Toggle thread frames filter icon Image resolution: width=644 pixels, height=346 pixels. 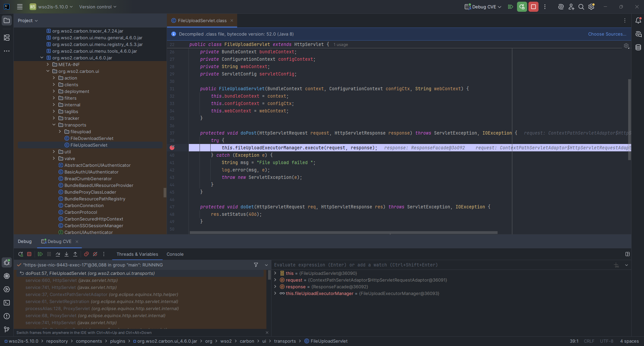[x=256, y=265]
